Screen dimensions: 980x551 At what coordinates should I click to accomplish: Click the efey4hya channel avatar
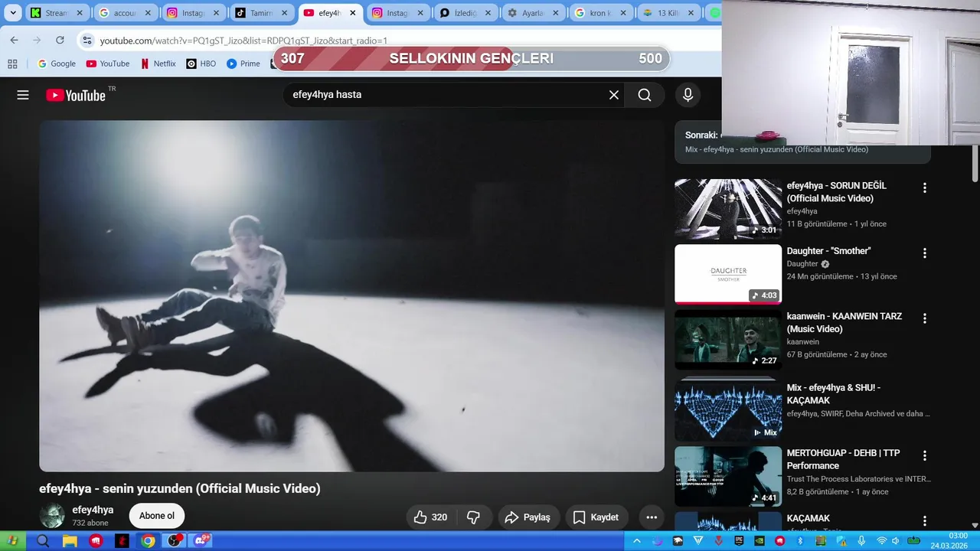pyautogui.click(x=52, y=516)
